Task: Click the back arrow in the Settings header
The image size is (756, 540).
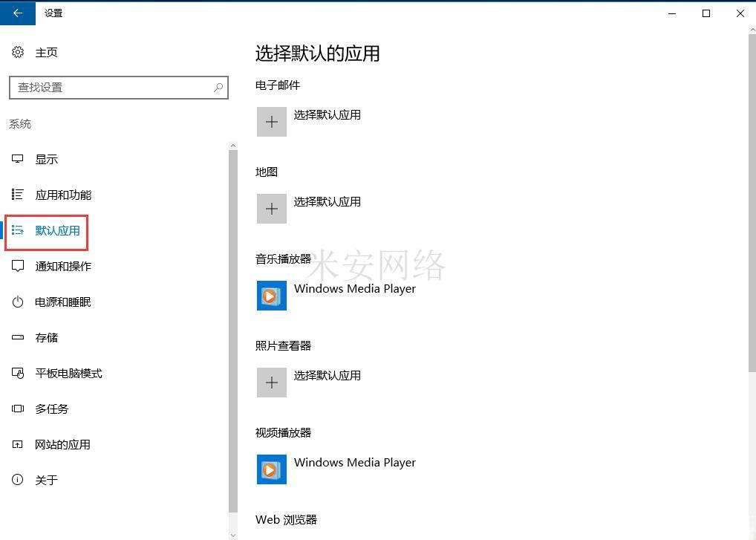Action: [x=17, y=13]
